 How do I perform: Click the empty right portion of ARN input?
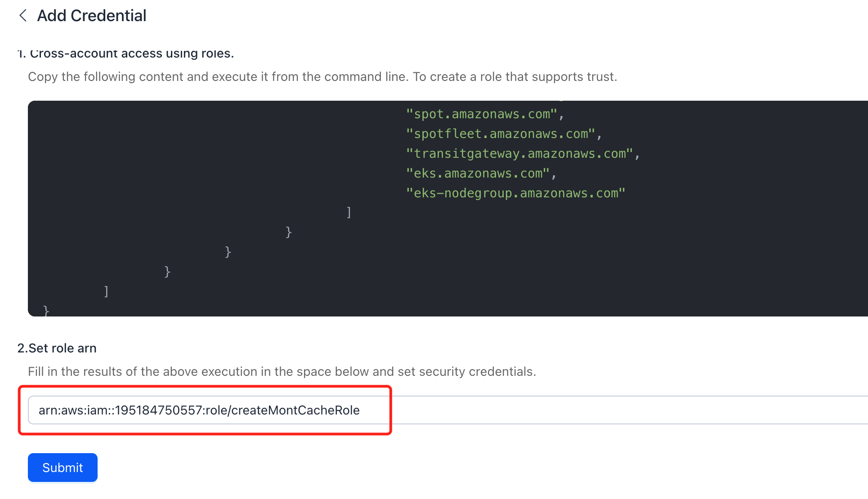click(630, 410)
